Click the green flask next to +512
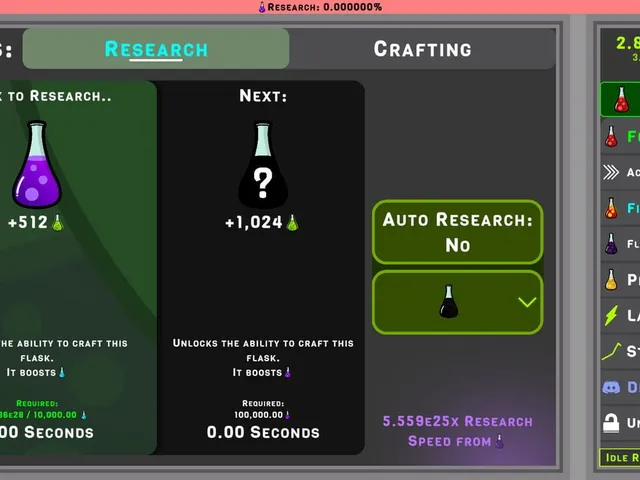 coord(58,223)
